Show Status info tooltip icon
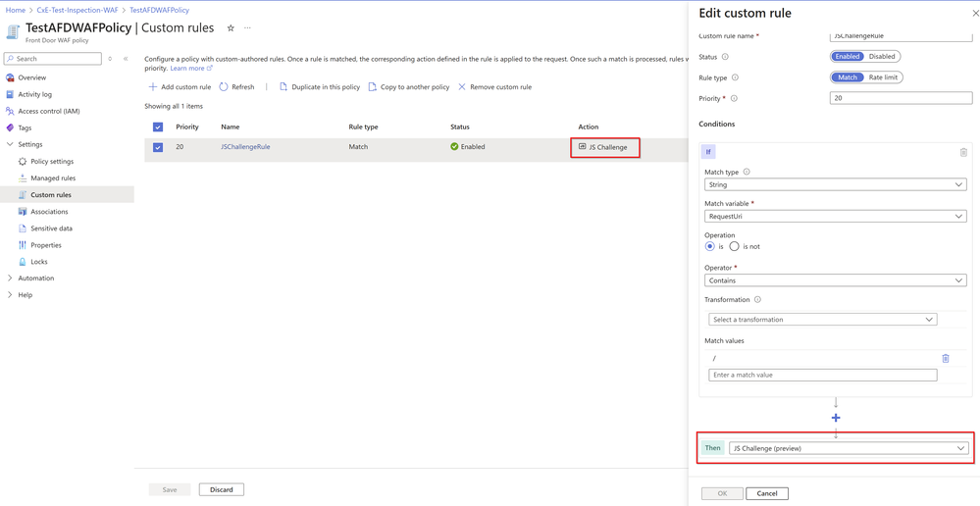 click(725, 56)
